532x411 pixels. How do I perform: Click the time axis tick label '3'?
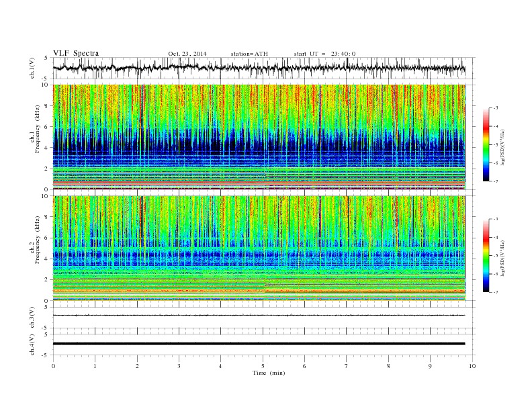click(179, 366)
